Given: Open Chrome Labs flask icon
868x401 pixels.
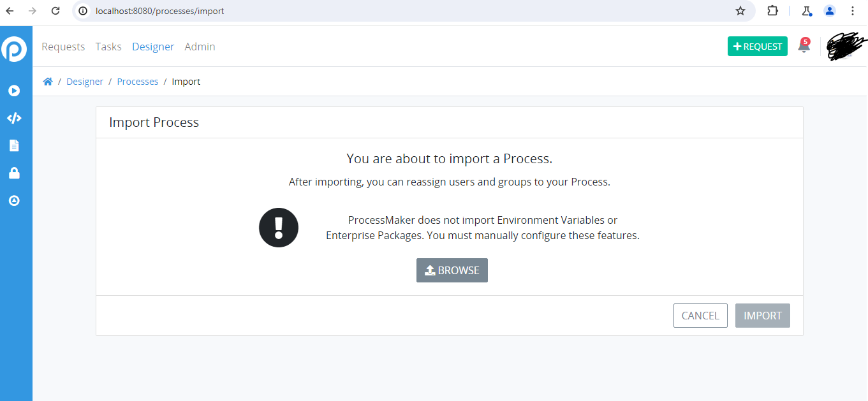Looking at the screenshot, I should pos(807,11).
